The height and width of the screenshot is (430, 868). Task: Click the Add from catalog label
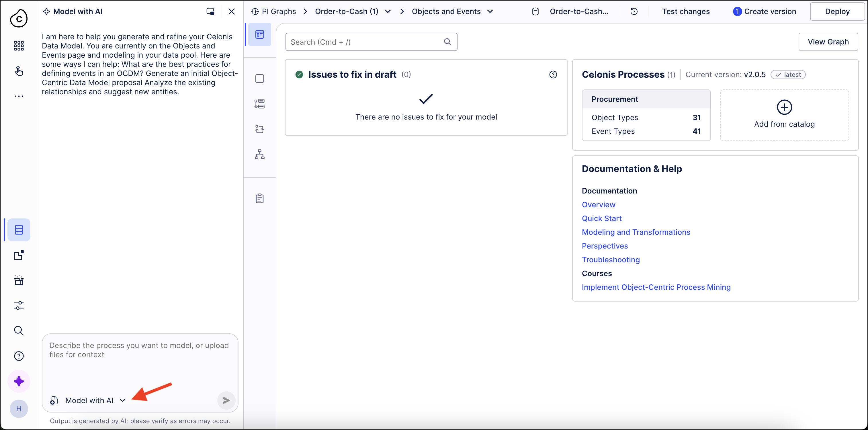(x=784, y=124)
